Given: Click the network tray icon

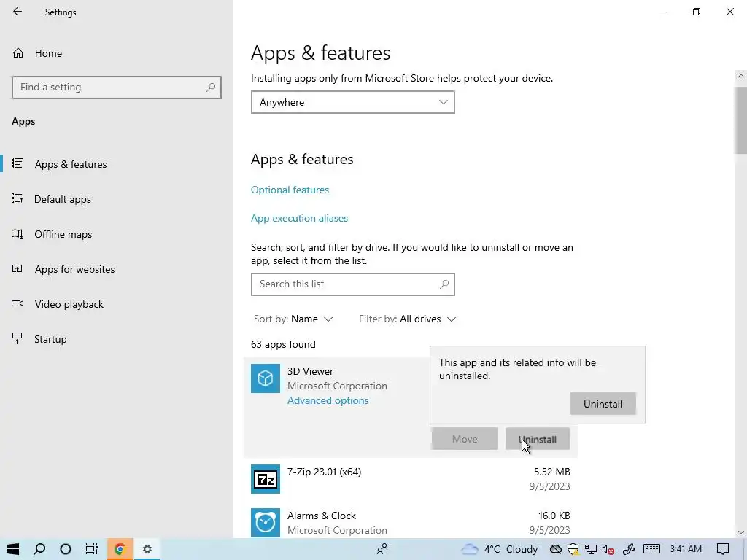Looking at the screenshot, I should [591, 549].
